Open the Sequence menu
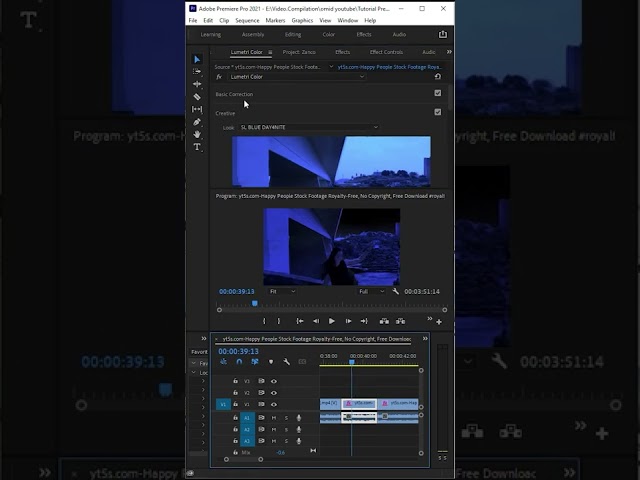This screenshot has height=480, width=640. [247, 20]
